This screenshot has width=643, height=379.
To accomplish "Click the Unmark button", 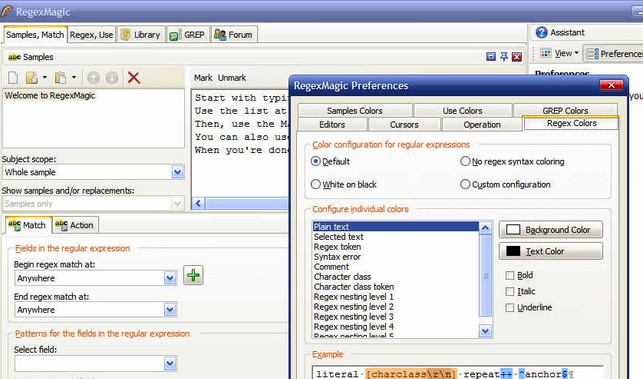I will pyautogui.click(x=232, y=78).
